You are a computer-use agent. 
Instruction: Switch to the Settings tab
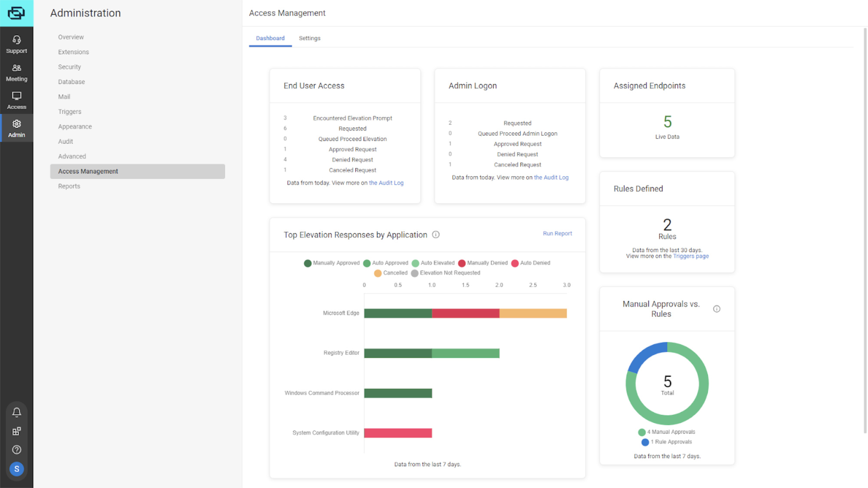point(309,38)
